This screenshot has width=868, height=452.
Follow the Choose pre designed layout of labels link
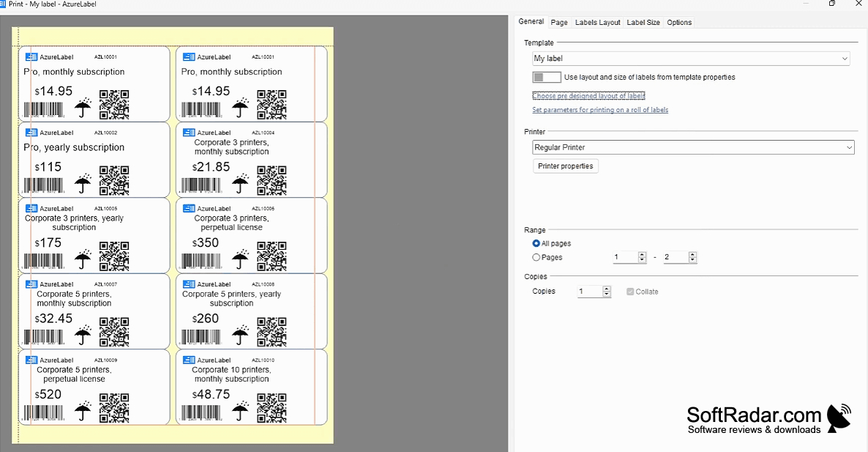(588, 96)
